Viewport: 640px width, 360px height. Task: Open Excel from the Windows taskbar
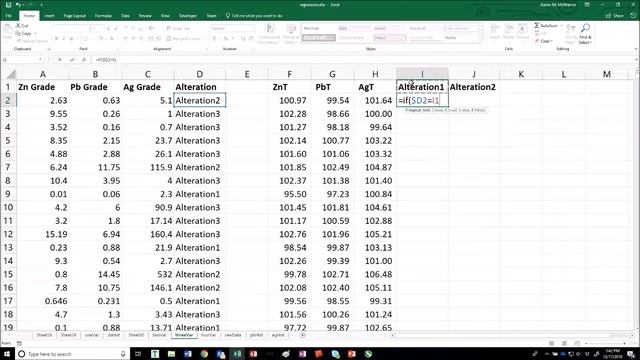point(237,354)
